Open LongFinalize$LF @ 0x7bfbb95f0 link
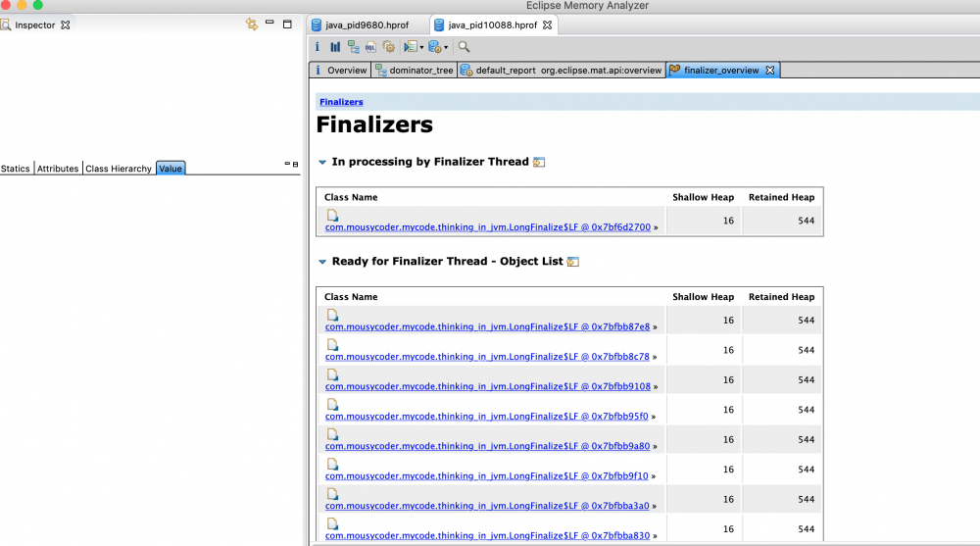 [x=487, y=416]
